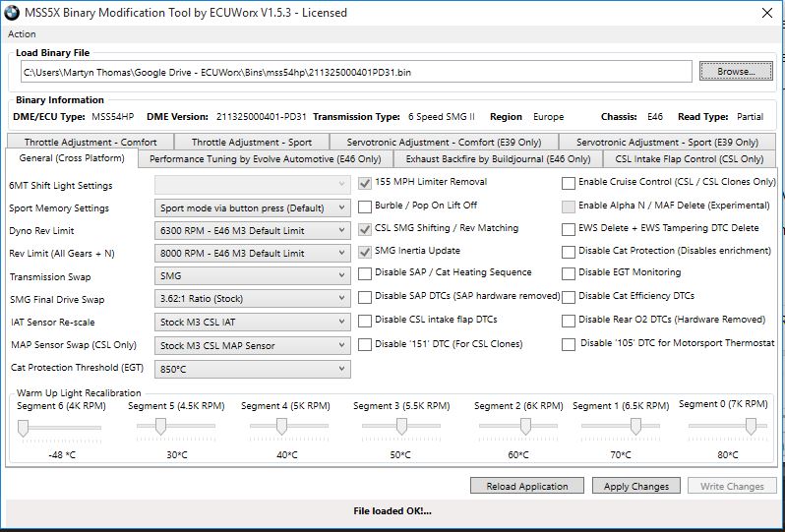The image size is (785, 532).
Task: Open the CSL Intake Flap Control tab
Action: pyautogui.click(x=689, y=158)
